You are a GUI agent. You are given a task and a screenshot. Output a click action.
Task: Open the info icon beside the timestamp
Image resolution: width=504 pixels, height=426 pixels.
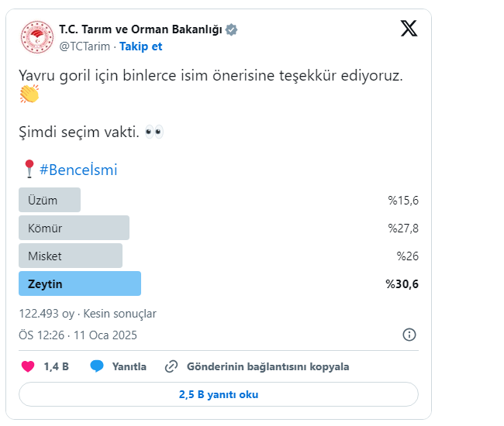[409, 335]
